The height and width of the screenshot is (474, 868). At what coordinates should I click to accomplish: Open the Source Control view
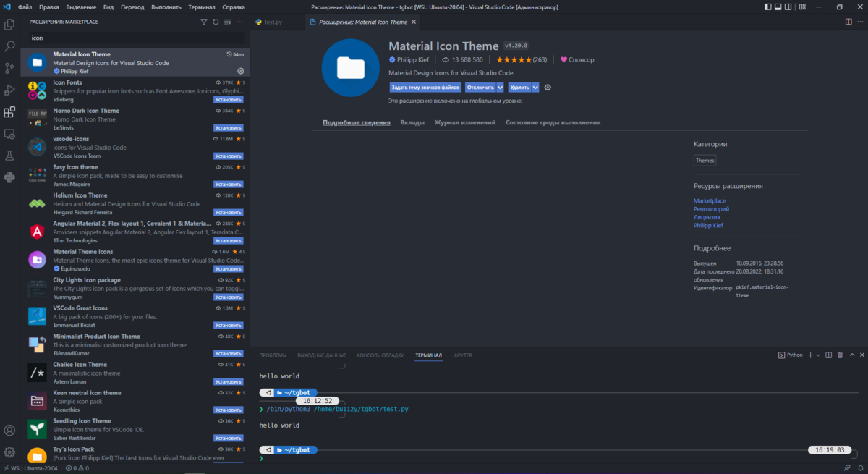point(9,67)
